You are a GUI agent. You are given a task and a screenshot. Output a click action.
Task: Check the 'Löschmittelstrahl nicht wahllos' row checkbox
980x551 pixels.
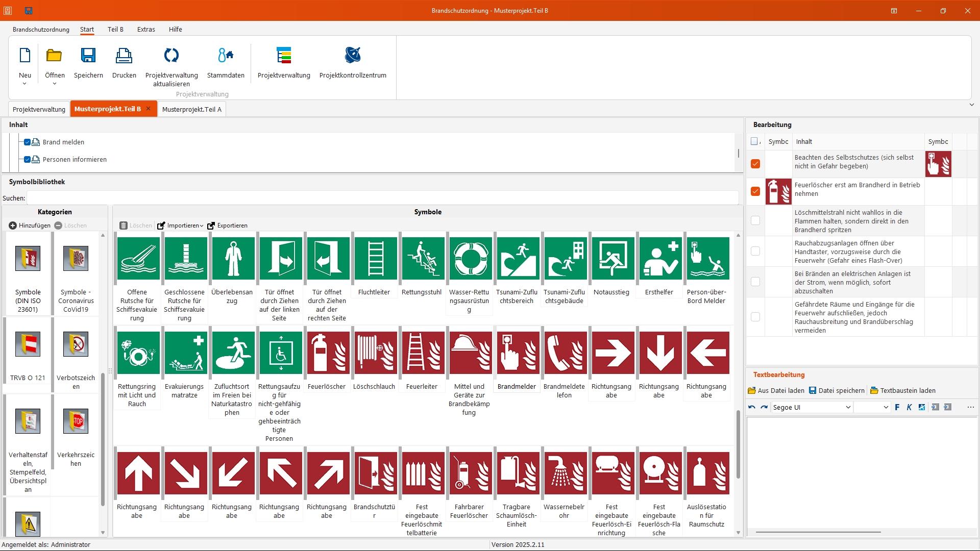(x=755, y=220)
